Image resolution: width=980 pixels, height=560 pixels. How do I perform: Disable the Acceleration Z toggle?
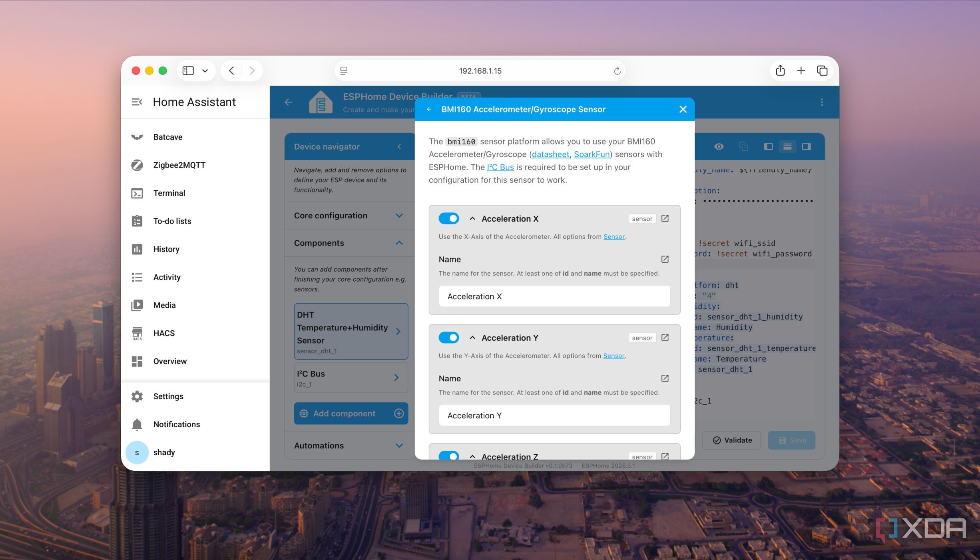(x=448, y=455)
